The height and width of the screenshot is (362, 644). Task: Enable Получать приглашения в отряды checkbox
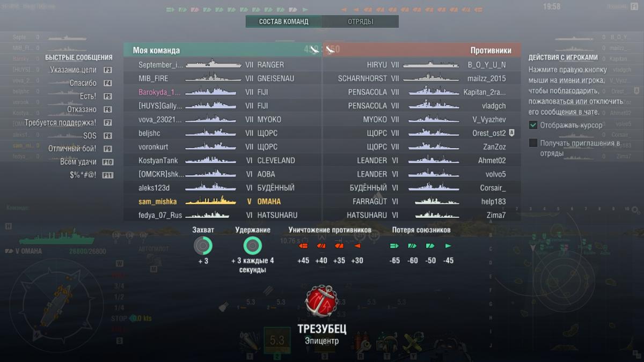click(x=533, y=143)
